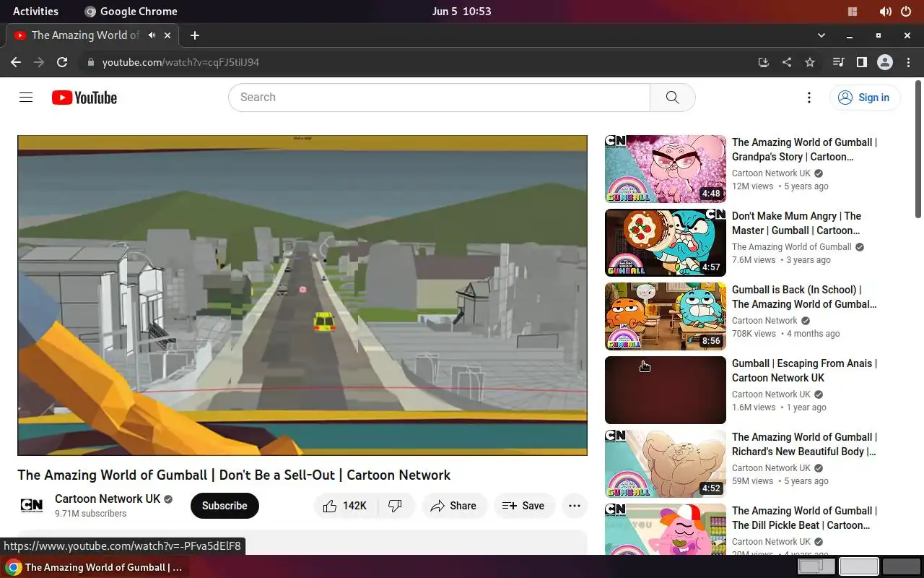The width and height of the screenshot is (924, 578).
Task: Go forward in Chrome
Action: pos(39,62)
